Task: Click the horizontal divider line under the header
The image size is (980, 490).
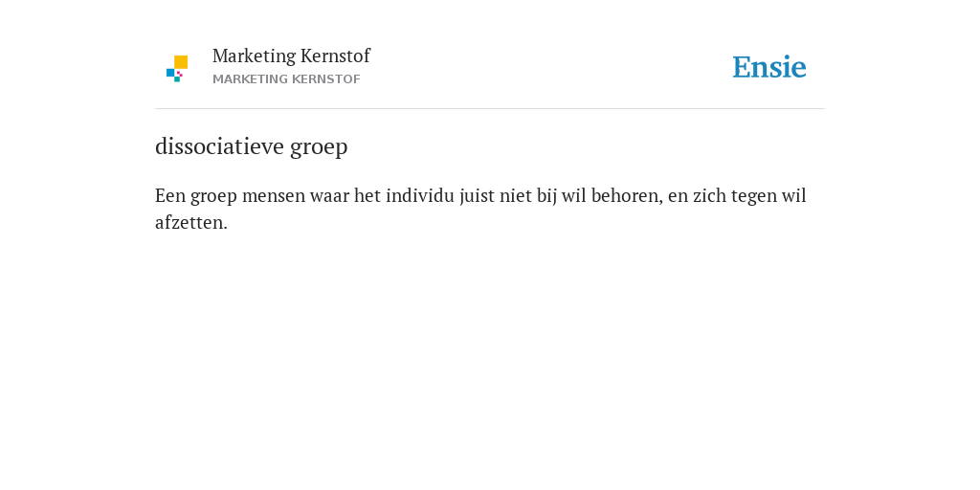Action: pyautogui.click(x=490, y=109)
